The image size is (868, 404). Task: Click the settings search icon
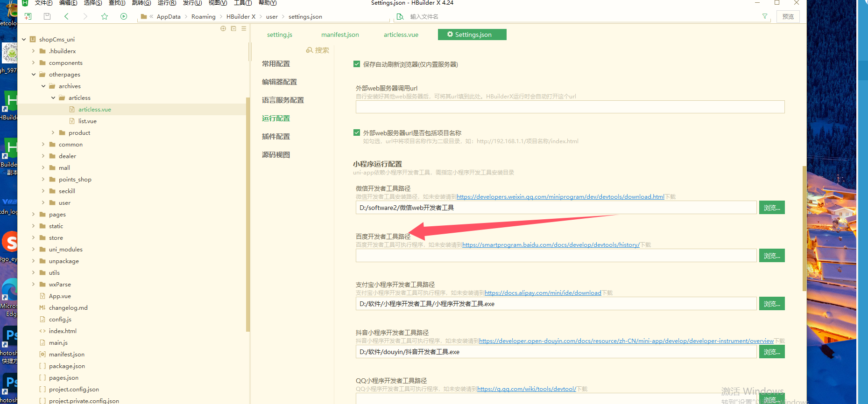pyautogui.click(x=309, y=50)
